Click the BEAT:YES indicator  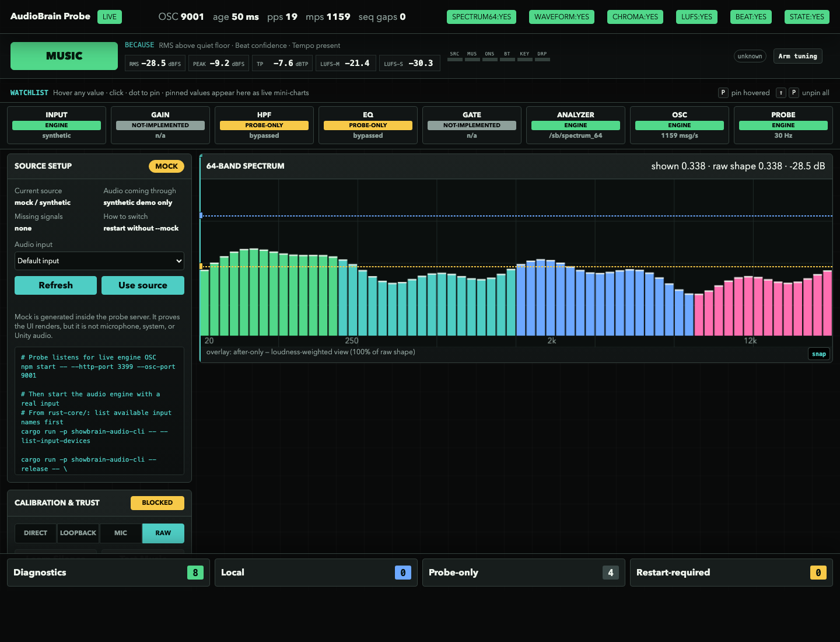pyautogui.click(x=751, y=17)
